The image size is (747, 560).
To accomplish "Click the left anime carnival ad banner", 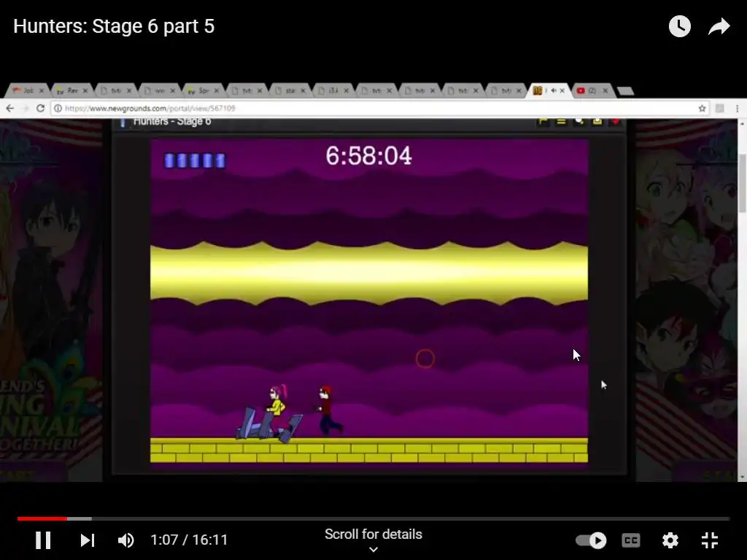I will 51,300.
